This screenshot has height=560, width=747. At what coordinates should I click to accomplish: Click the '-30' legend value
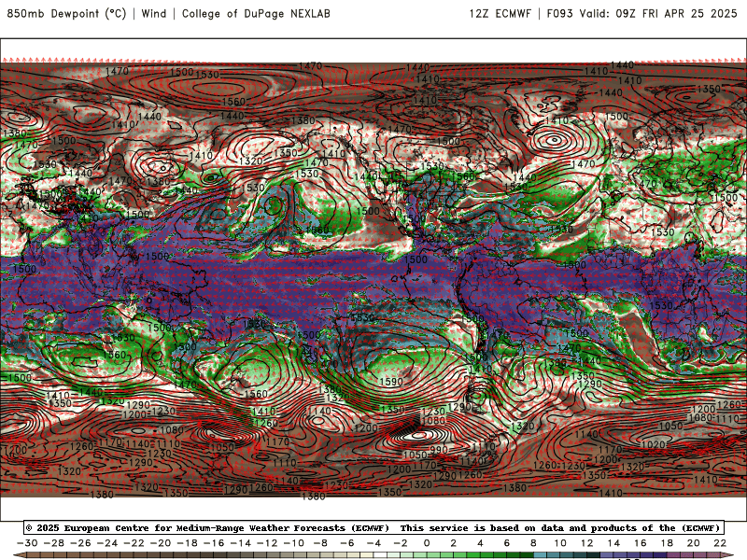coord(27,543)
